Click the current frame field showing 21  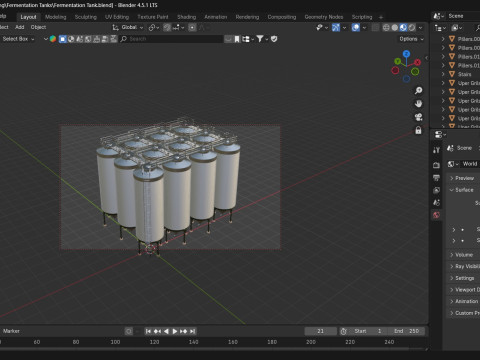(321, 331)
